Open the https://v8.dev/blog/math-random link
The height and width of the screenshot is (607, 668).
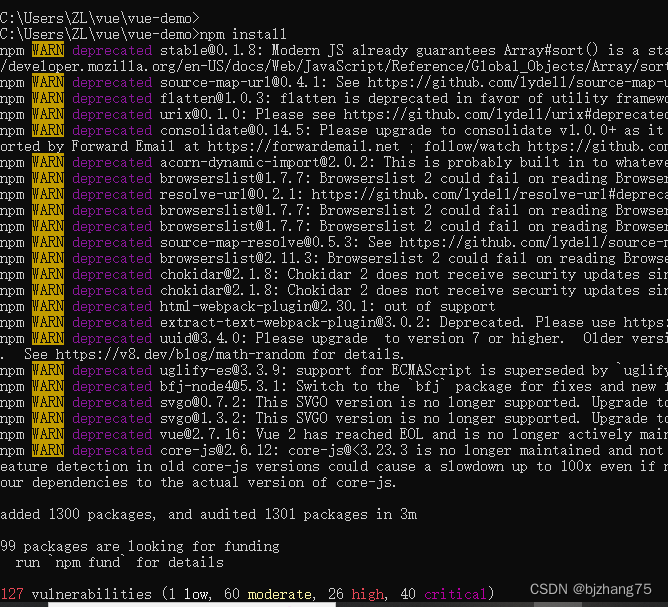click(180, 354)
